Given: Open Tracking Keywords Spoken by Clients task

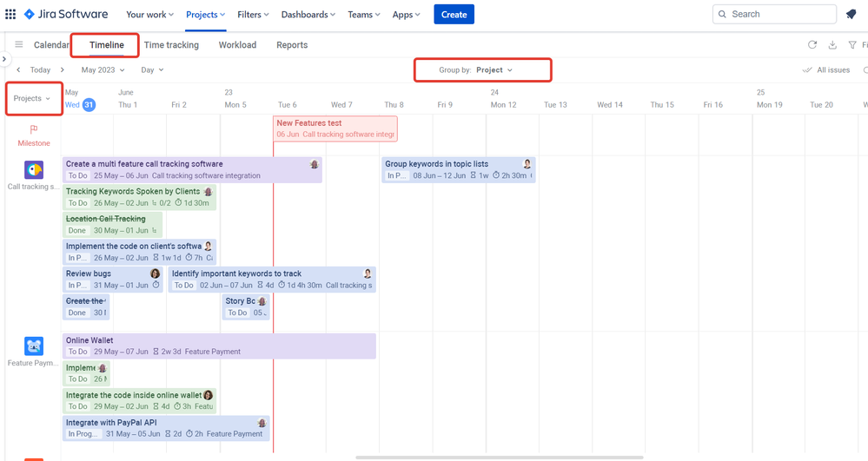Looking at the screenshot, I should (x=140, y=197).
